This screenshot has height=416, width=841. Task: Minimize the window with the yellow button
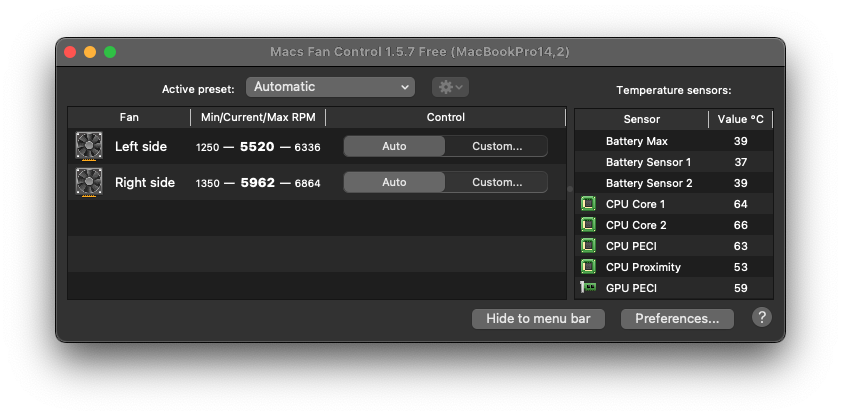tap(90, 52)
